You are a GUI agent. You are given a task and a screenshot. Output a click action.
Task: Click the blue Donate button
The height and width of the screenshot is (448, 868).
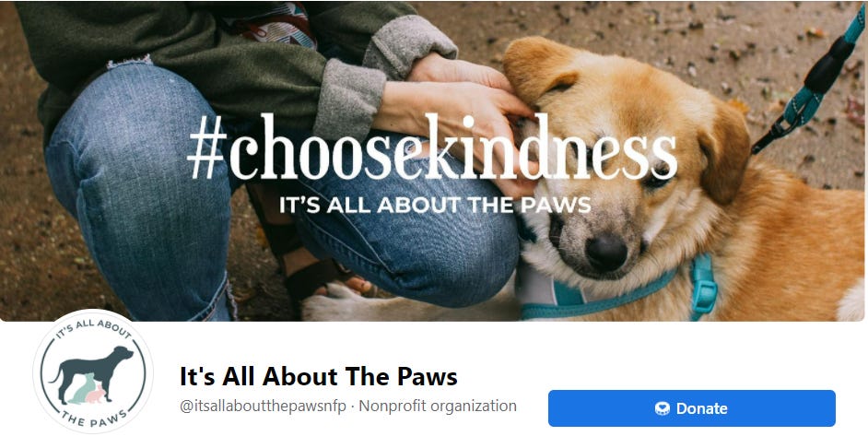[691, 408]
